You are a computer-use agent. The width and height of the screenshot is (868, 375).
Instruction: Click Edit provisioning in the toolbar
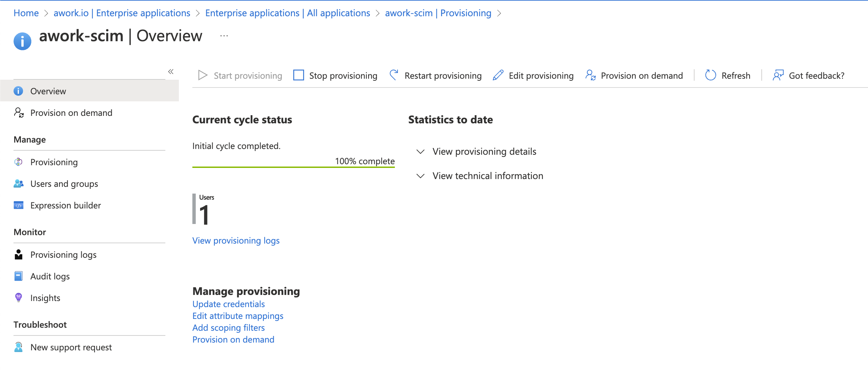533,75
